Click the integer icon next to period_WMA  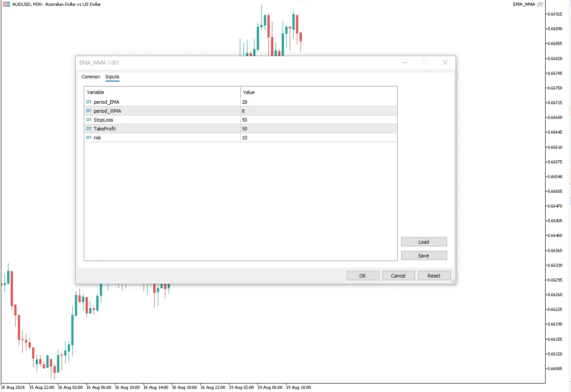pos(89,111)
